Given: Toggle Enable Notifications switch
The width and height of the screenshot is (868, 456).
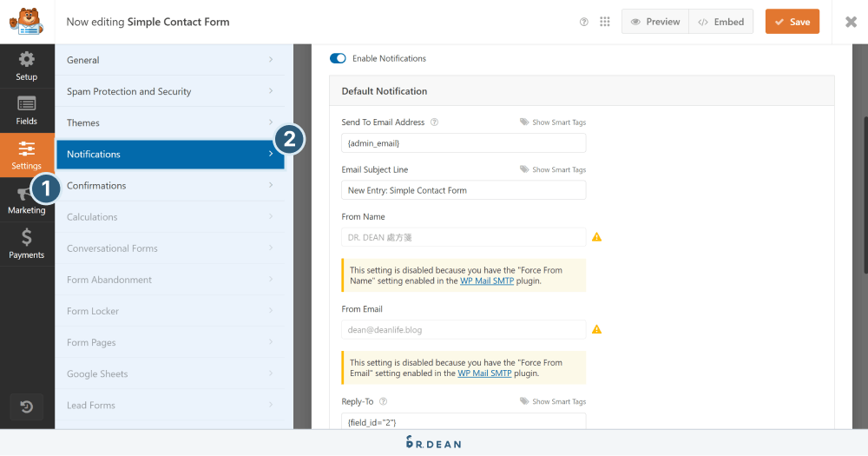Looking at the screenshot, I should point(338,58).
